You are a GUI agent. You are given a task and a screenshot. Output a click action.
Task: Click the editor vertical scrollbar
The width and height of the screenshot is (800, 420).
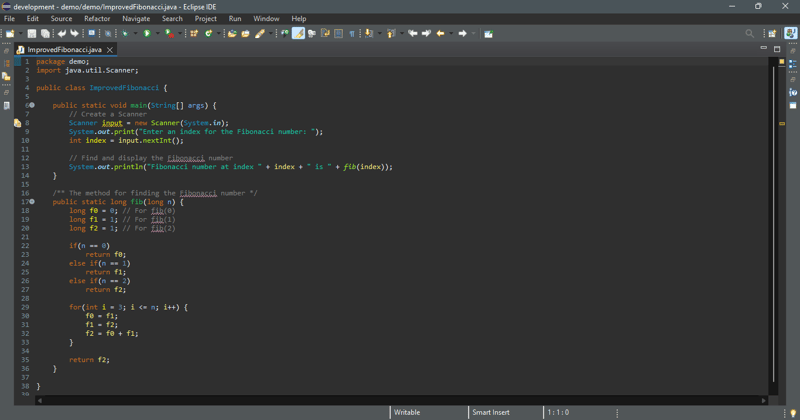click(773, 225)
